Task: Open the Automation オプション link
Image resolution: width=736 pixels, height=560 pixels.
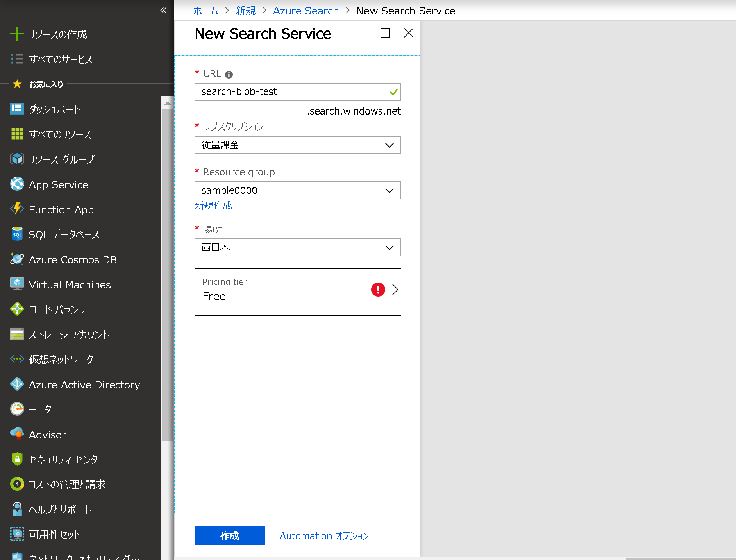Action: 324,535
